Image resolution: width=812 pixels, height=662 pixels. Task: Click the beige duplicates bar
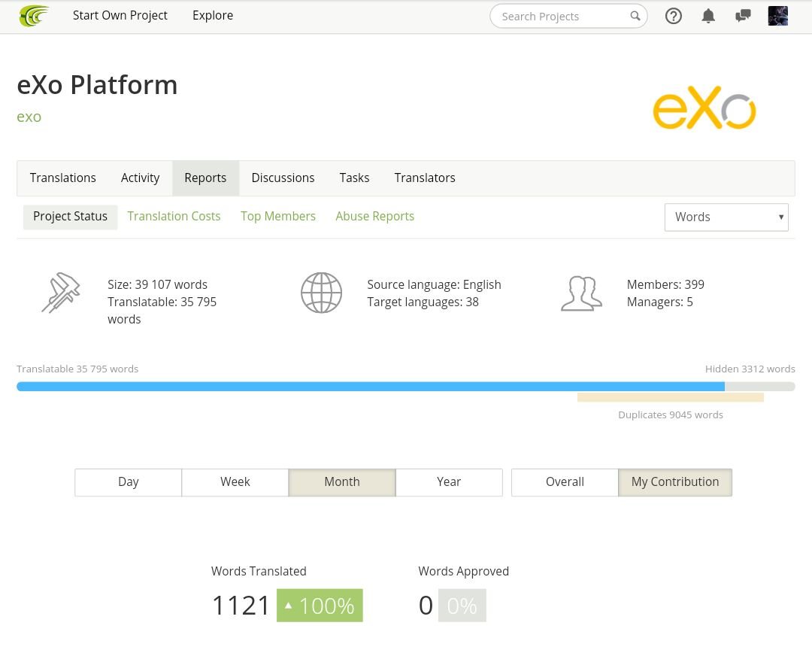(x=670, y=397)
